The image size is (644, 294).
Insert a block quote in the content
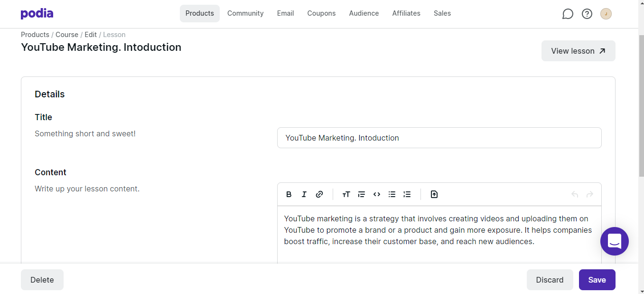click(x=362, y=194)
